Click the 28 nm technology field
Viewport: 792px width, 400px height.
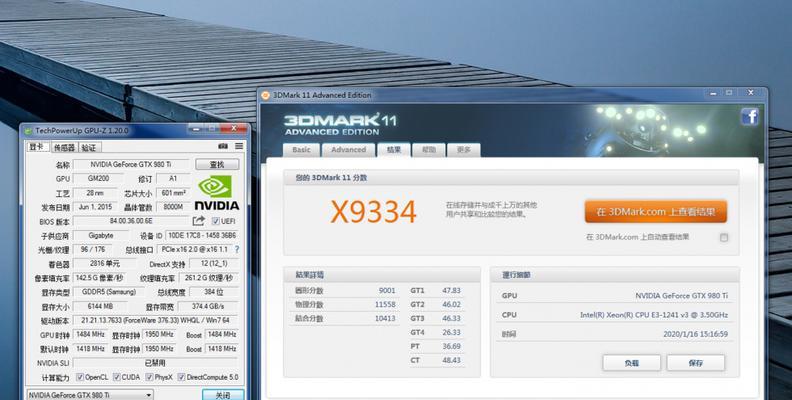tap(94, 193)
